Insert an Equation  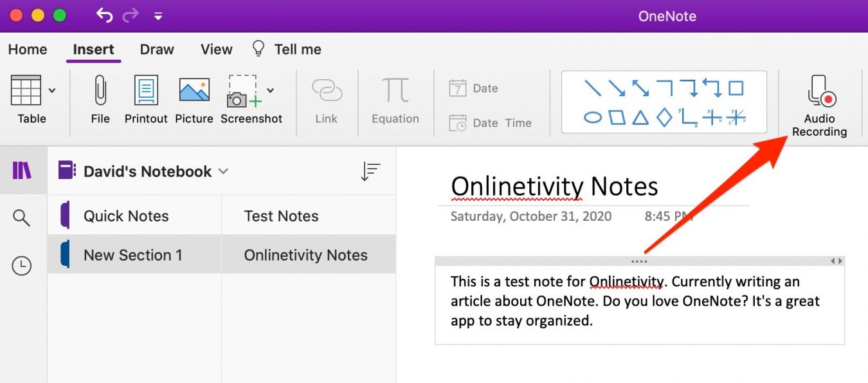395,99
